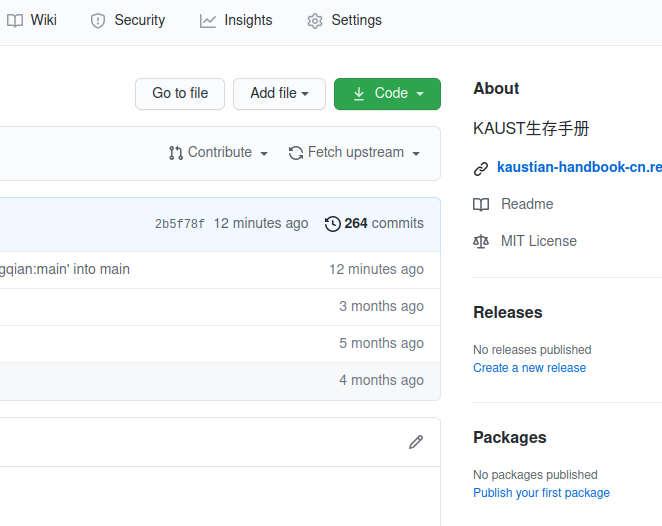Open the Wiki tab
The height and width of the screenshot is (526, 662).
[32, 20]
